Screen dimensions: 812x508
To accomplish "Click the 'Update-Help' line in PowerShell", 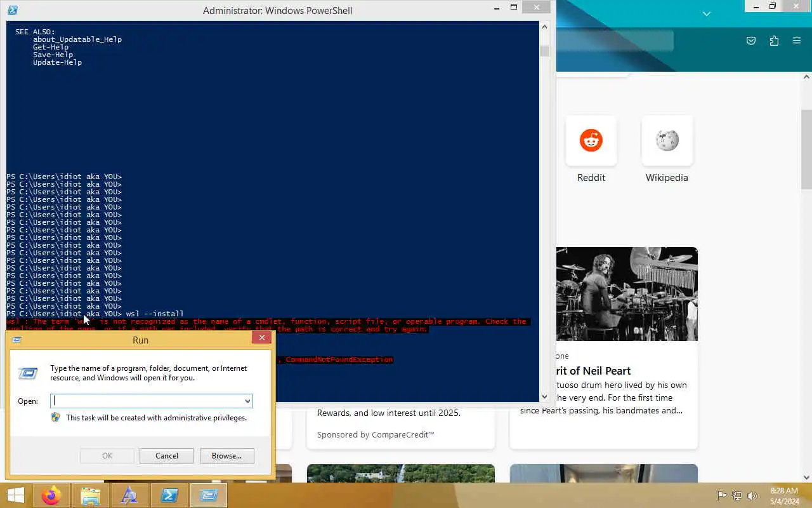I will coord(57,62).
